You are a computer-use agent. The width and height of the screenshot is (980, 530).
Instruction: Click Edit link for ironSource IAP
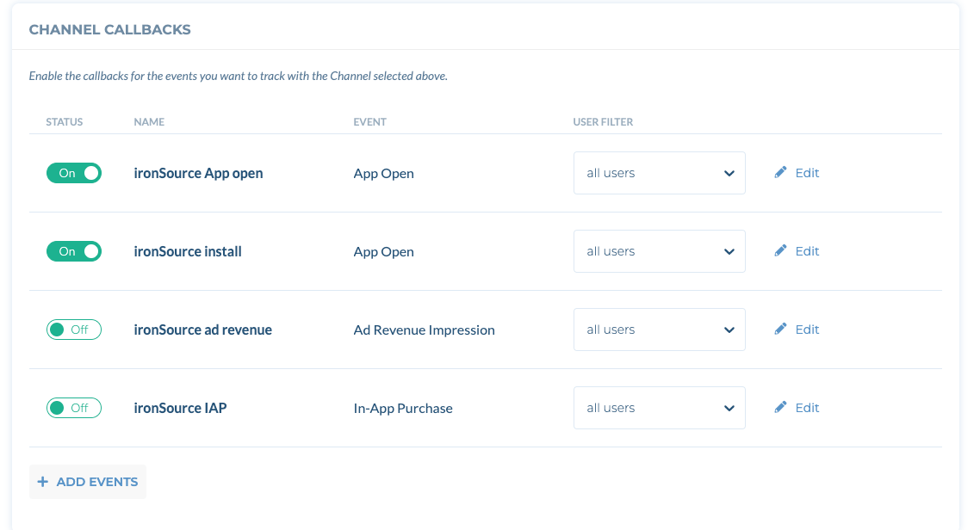tap(807, 408)
